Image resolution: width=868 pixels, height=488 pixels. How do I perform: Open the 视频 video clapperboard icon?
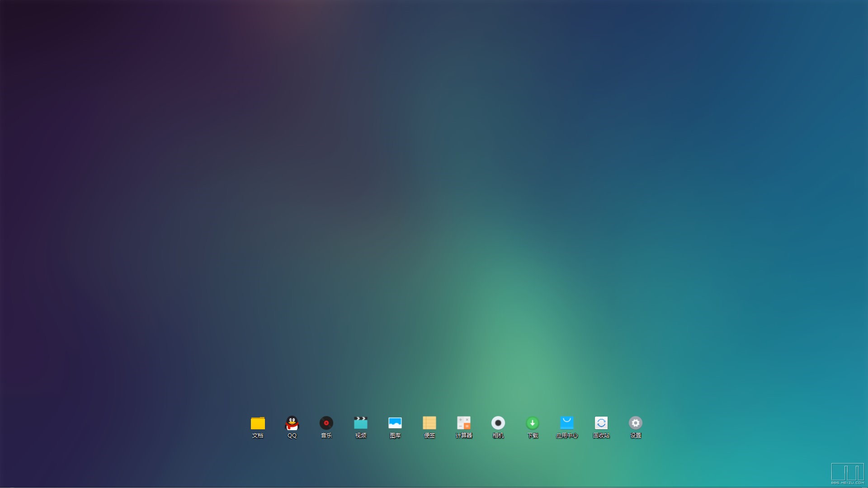coord(361,423)
